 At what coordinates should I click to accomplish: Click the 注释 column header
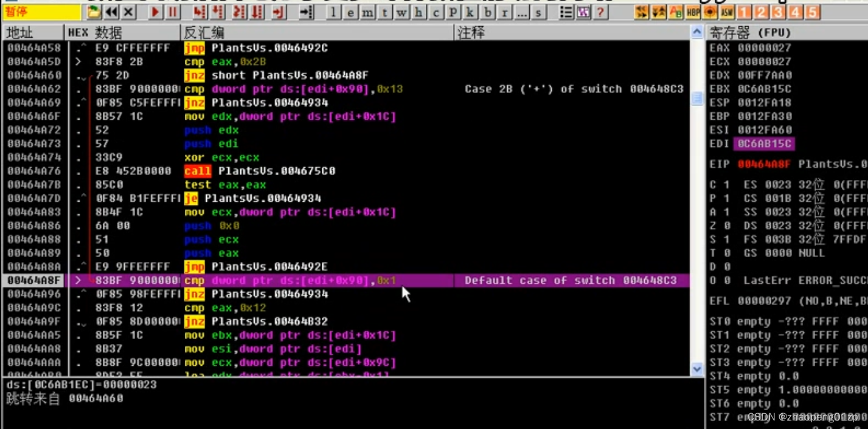(572, 33)
